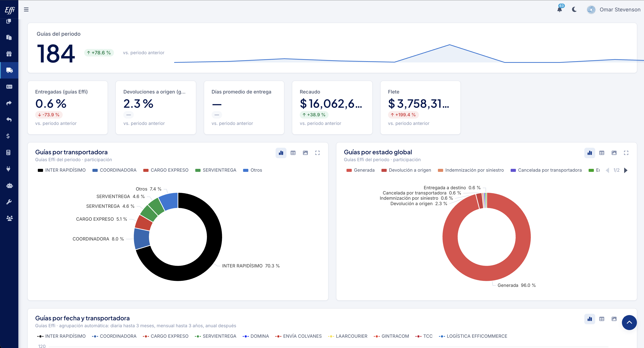Toggle Cancelada por transportadora legend item
Viewport: 644px width, 348px height.
[x=546, y=170]
